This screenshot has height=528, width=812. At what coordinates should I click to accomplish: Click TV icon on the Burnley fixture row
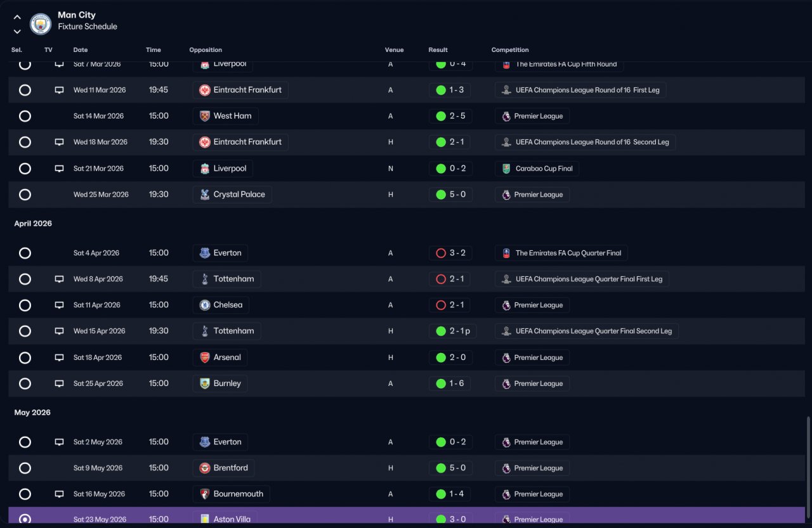coord(59,383)
